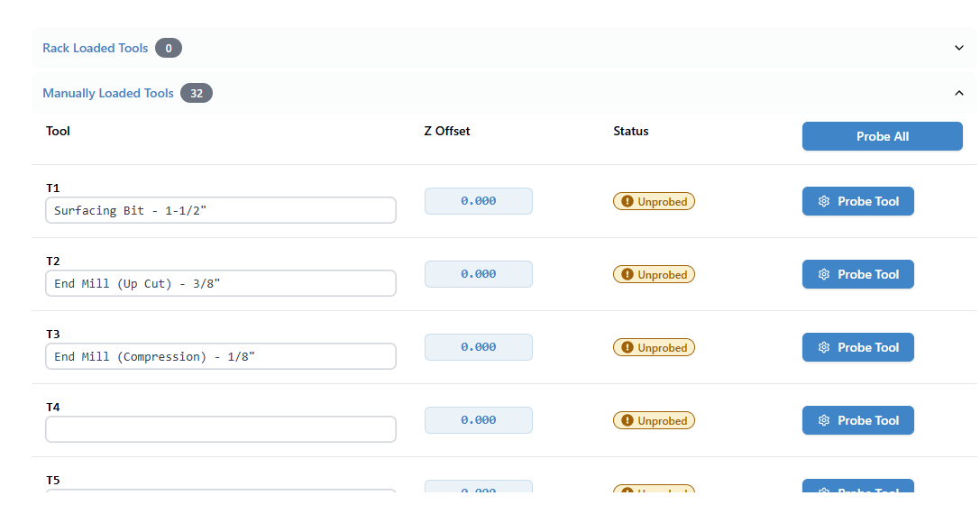
Task: Edit the T1 Surfacing Bit name field
Action: pos(220,210)
